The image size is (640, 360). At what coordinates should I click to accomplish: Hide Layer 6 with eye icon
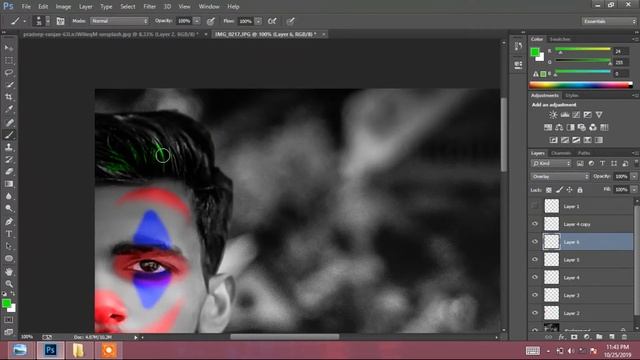click(535, 242)
